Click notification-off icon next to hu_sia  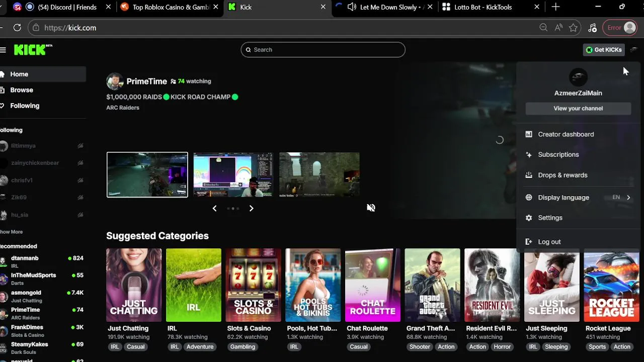point(80,215)
